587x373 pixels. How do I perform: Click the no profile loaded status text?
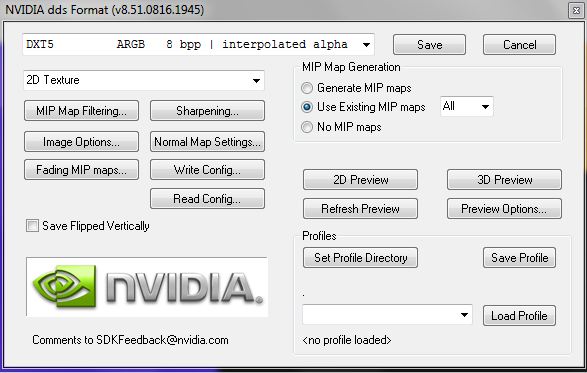347,340
